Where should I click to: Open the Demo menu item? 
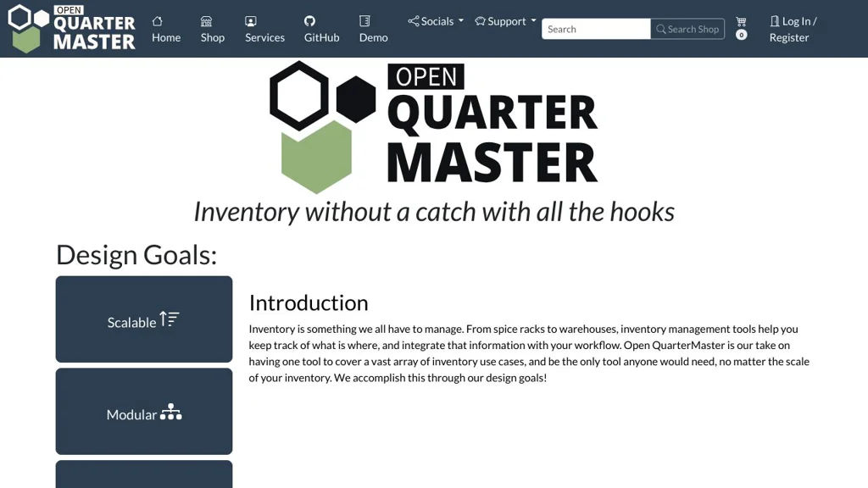point(373,29)
